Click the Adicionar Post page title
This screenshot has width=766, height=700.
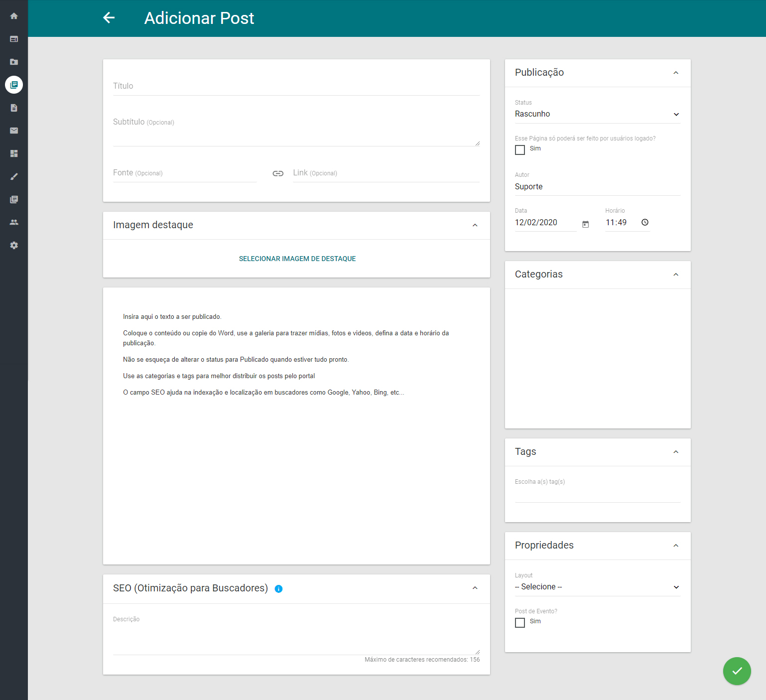tap(199, 18)
